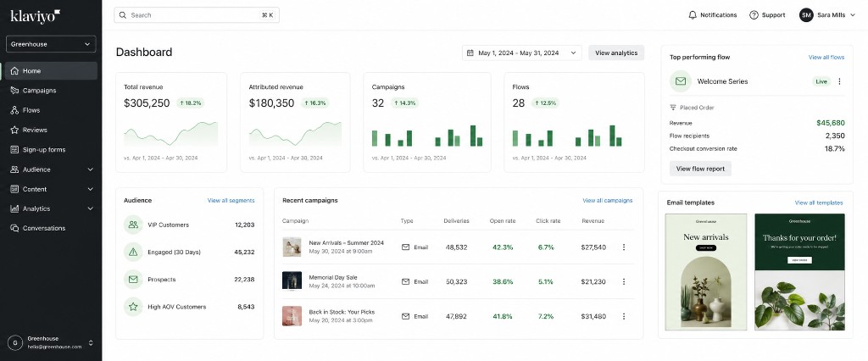868x361 pixels.
Task: Go to Home in the sidebar
Action: 51,71
